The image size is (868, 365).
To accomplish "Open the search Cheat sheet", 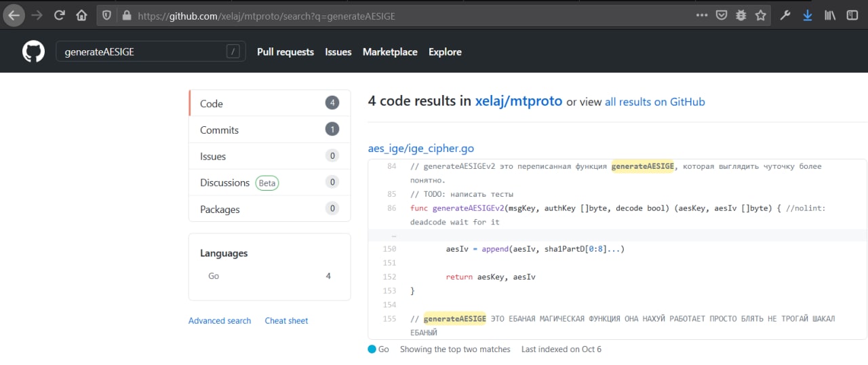I will (286, 321).
